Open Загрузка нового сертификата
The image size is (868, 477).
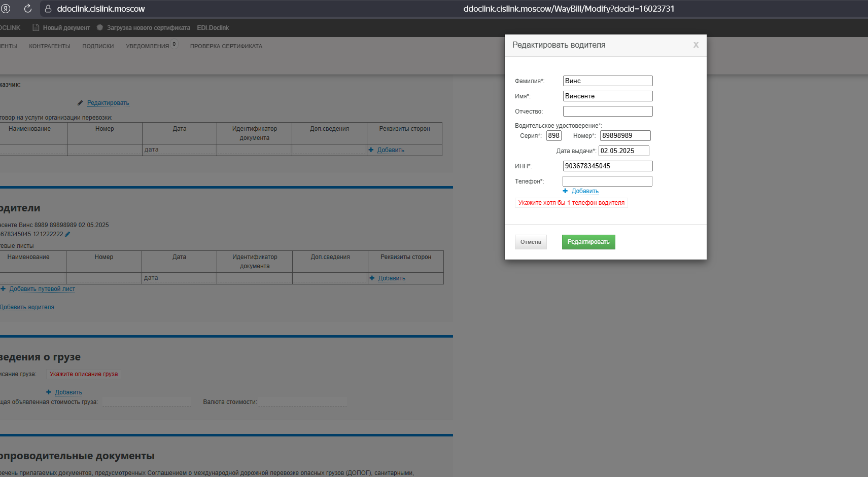[149, 28]
